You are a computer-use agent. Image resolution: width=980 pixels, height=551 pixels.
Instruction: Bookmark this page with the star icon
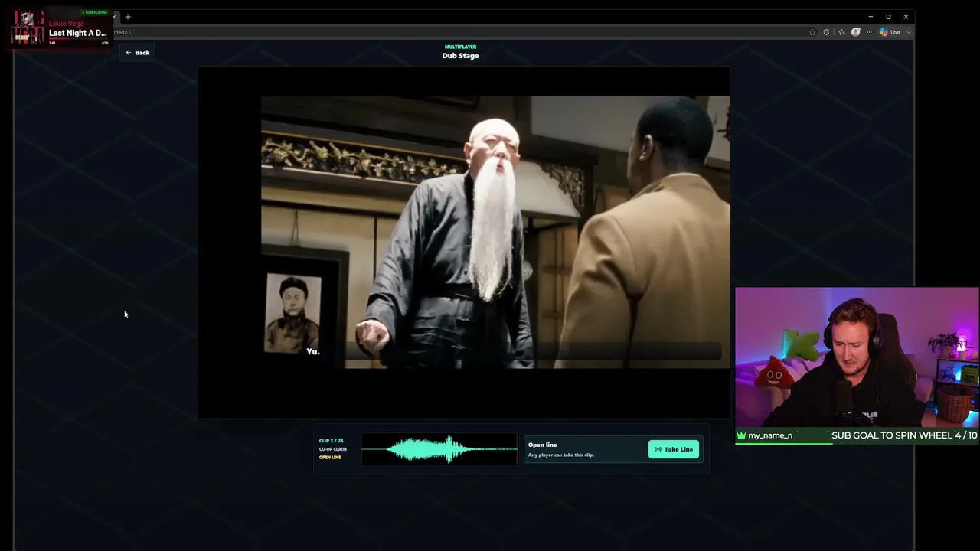click(x=812, y=32)
